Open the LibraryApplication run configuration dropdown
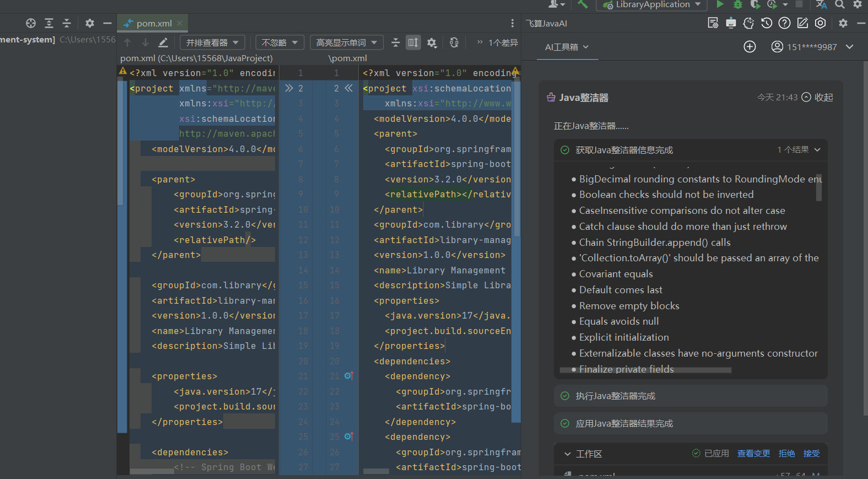Image resolution: width=868 pixels, height=479 pixels. click(652, 4)
